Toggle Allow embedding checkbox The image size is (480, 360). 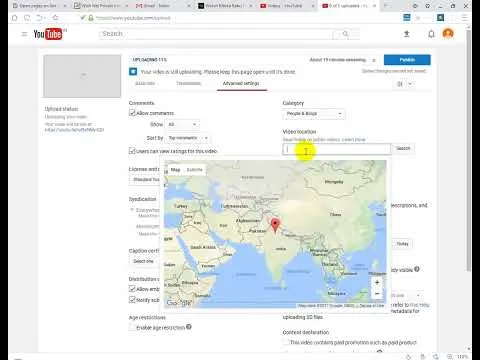pyautogui.click(x=132, y=289)
